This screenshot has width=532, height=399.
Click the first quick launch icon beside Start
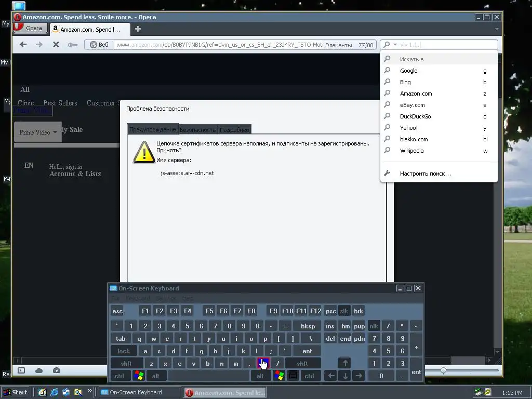tap(43, 392)
